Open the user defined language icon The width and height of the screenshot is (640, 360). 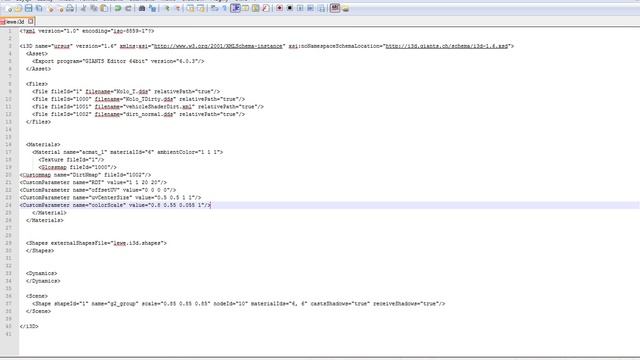[x=245, y=9]
